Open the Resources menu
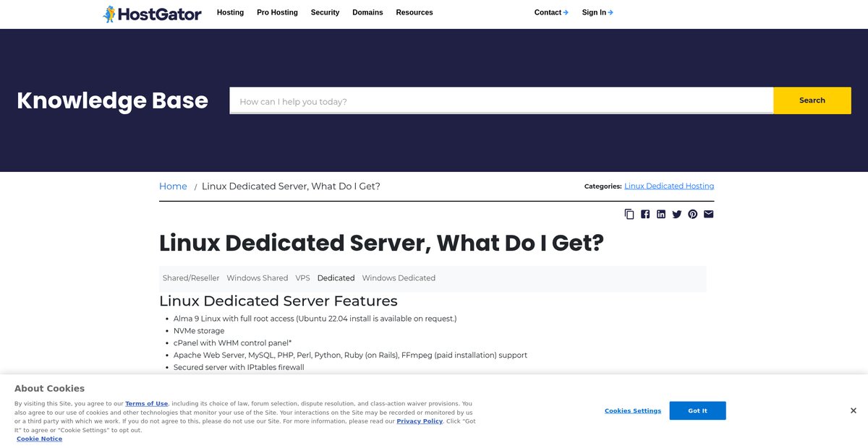This screenshot has height=448, width=868. click(414, 12)
